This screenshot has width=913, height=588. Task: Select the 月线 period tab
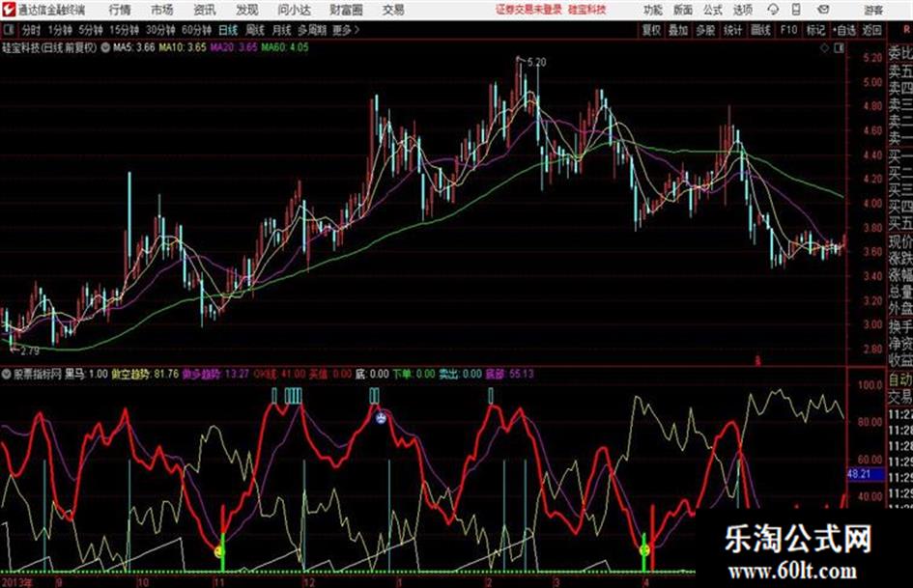coord(282,30)
